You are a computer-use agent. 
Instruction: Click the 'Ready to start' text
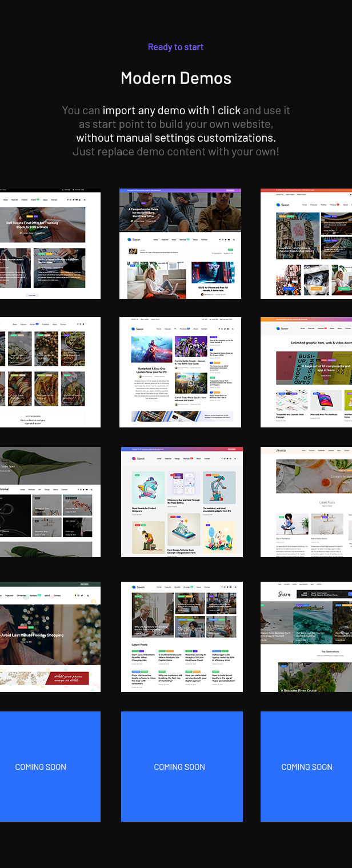[176, 47]
